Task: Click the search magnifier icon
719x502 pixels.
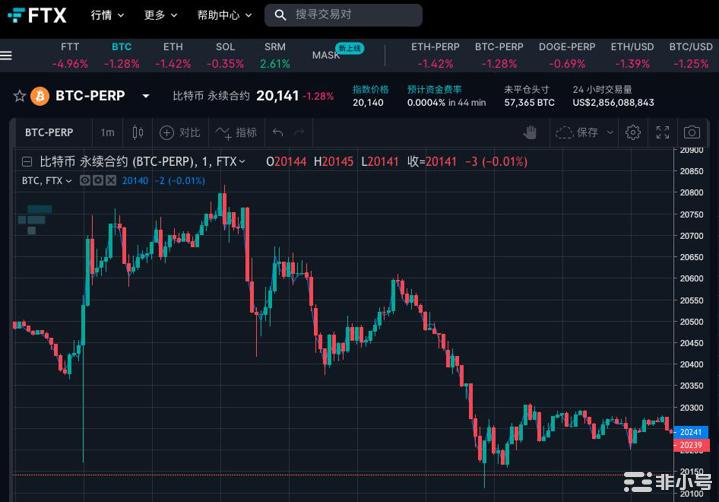Action: pyautogui.click(x=280, y=15)
